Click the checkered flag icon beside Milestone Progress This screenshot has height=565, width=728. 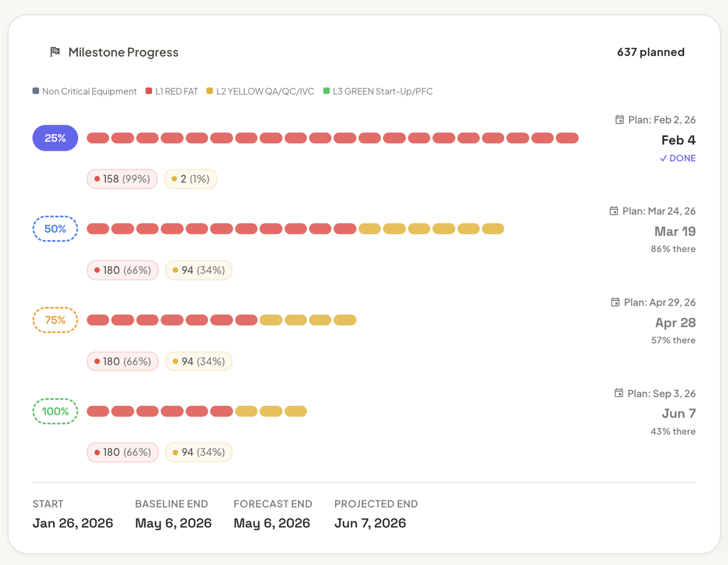tap(55, 52)
